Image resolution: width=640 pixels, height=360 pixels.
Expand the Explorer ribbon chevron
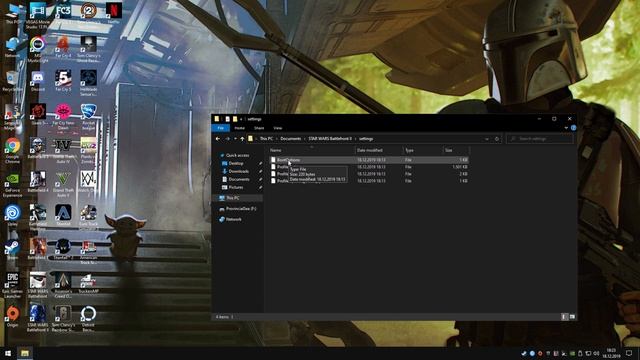click(566, 128)
